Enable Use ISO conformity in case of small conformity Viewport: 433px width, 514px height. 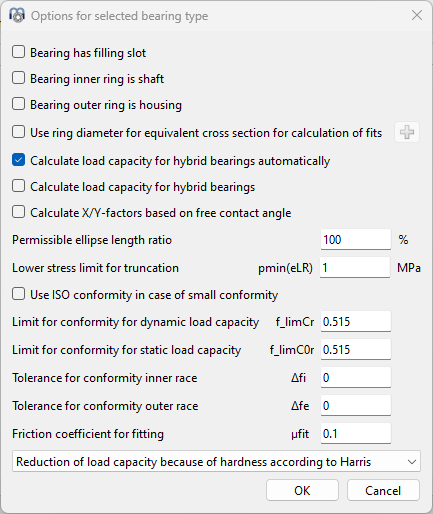[x=18, y=294]
